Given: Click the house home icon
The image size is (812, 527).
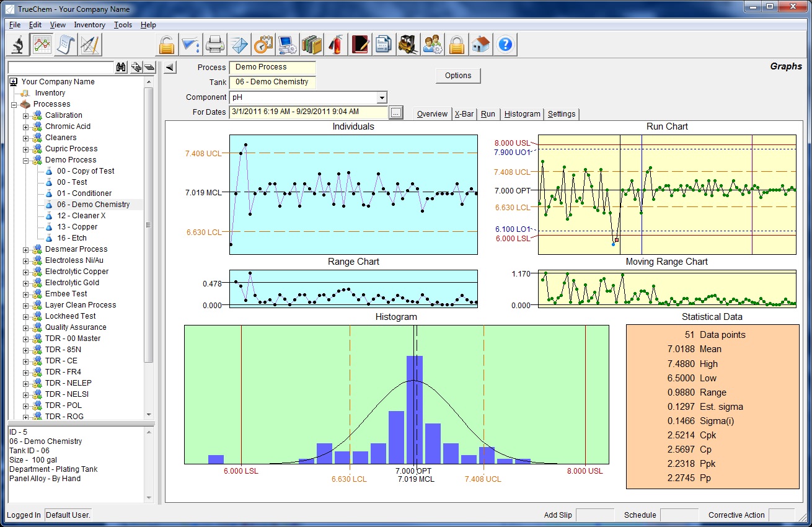Looking at the screenshot, I should (481, 45).
